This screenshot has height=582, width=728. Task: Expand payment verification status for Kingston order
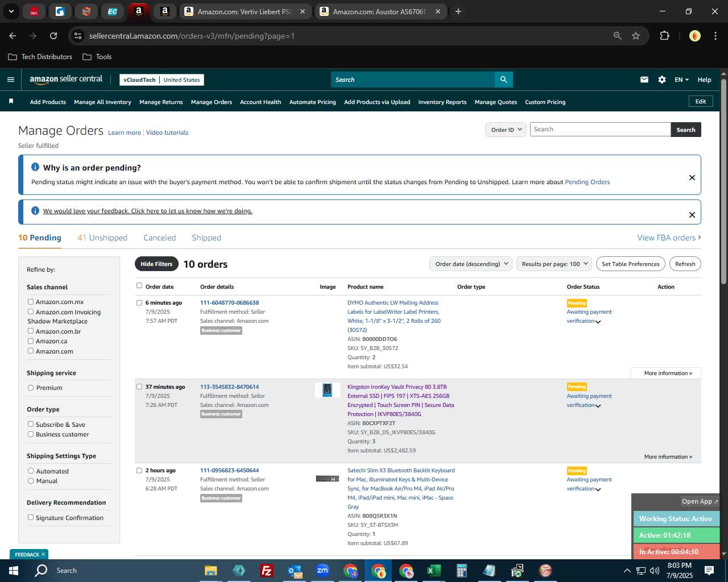[598, 406]
